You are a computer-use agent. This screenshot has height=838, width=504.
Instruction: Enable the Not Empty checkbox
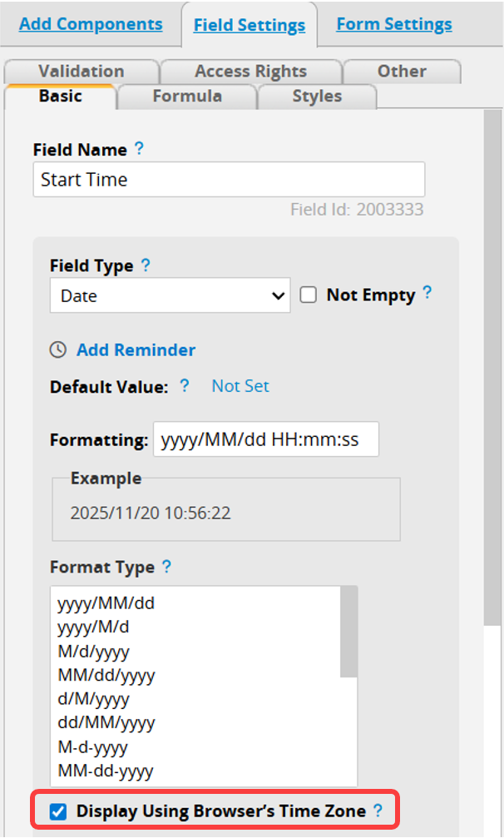(309, 295)
